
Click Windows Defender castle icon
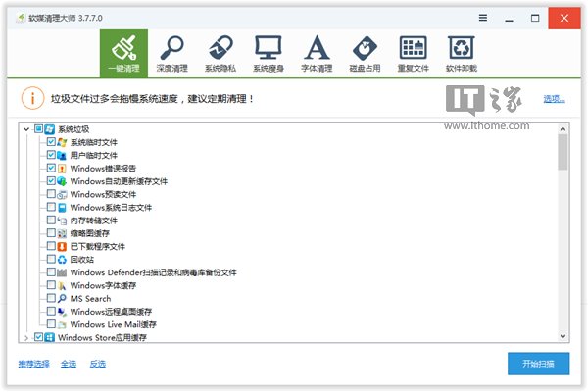pyautogui.click(x=62, y=272)
